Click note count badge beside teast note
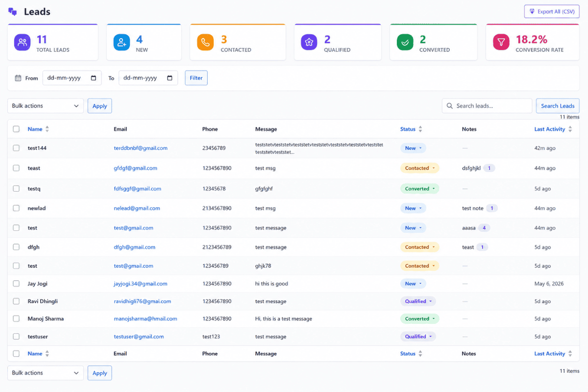 (482, 247)
